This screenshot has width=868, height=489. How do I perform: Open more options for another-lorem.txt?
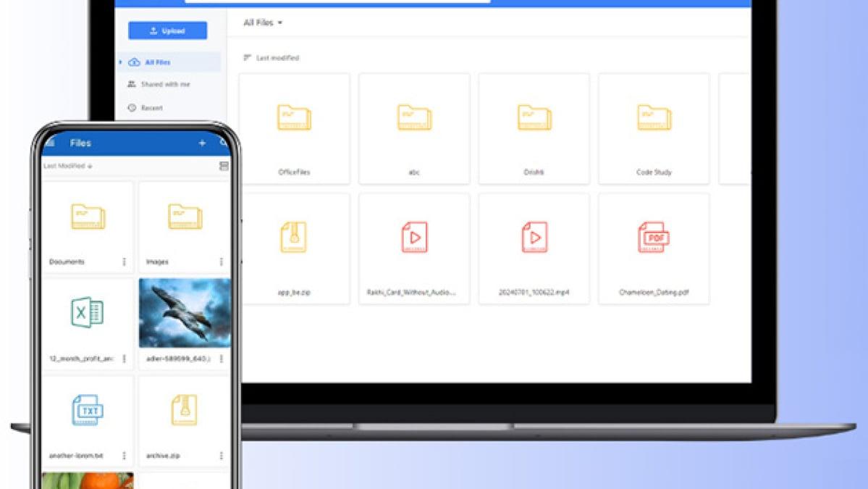tap(124, 456)
